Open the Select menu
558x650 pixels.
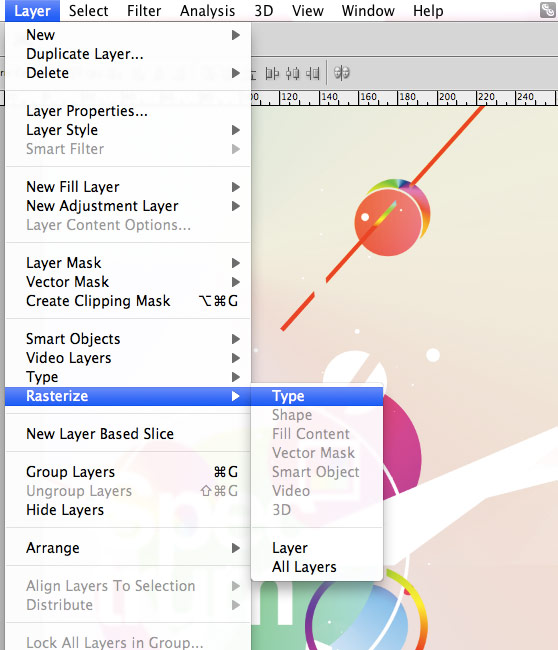point(88,11)
